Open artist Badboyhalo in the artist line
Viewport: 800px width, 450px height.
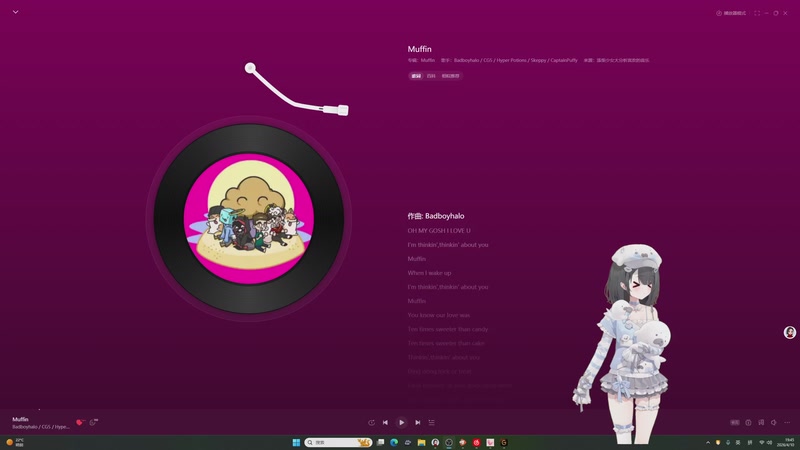(466, 60)
